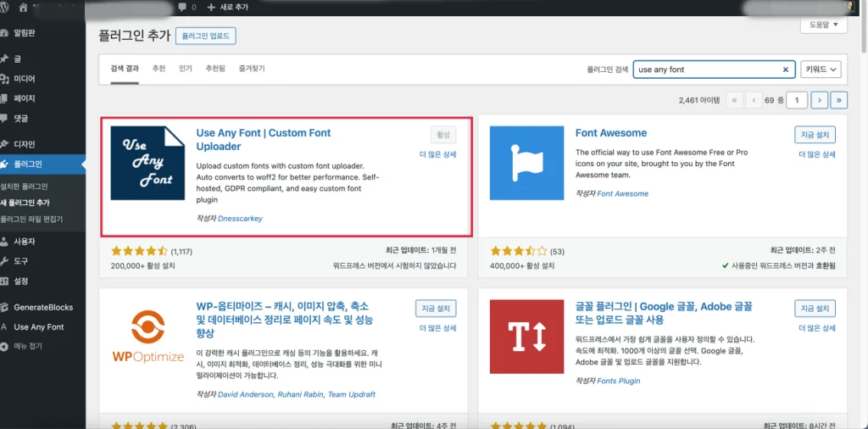This screenshot has width=868, height=429.
Task: Install Font Awesome with 지금 설치
Action: [815, 135]
